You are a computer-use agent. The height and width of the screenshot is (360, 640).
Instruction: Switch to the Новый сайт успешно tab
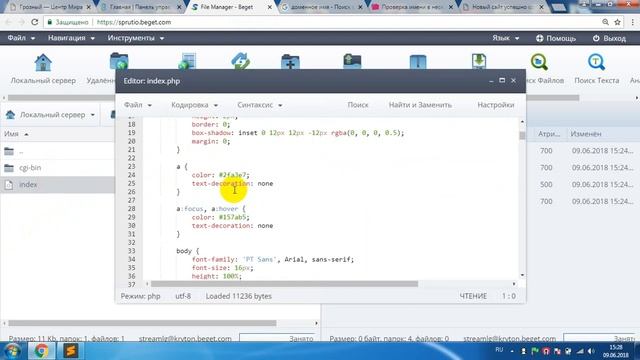[503, 7]
